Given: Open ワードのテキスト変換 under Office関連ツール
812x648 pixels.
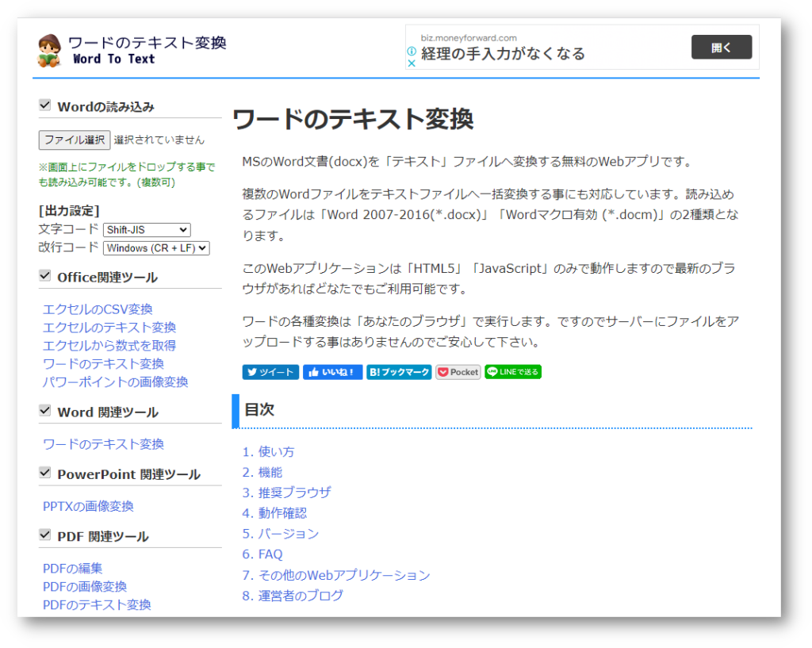Looking at the screenshot, I should coord(104,363).
